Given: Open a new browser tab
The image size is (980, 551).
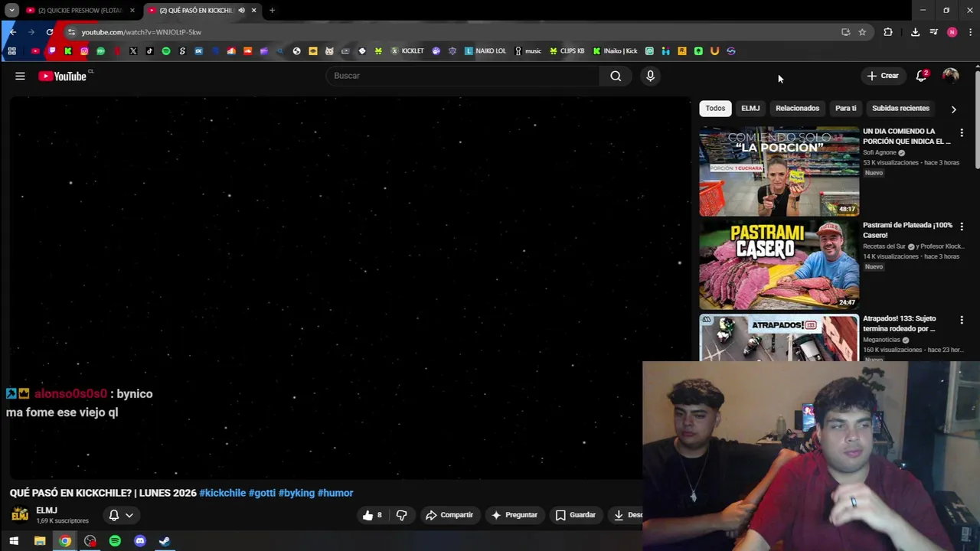Looking at the screenshot, I should [272, 10].
